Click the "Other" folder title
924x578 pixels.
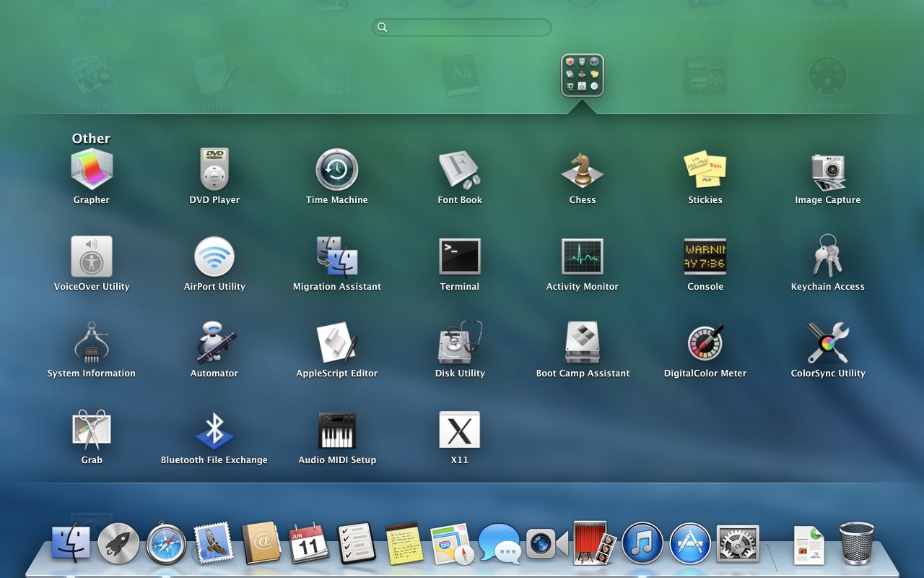click(x=91, y=138)
